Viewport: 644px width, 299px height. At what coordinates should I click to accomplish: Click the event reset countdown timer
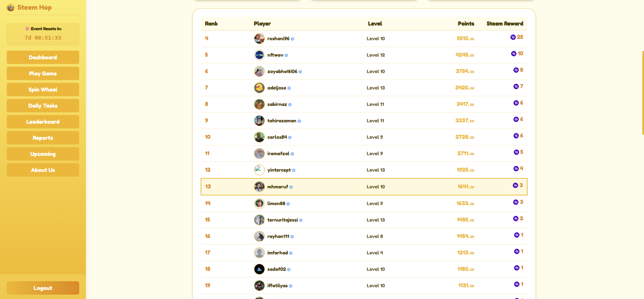43,38
